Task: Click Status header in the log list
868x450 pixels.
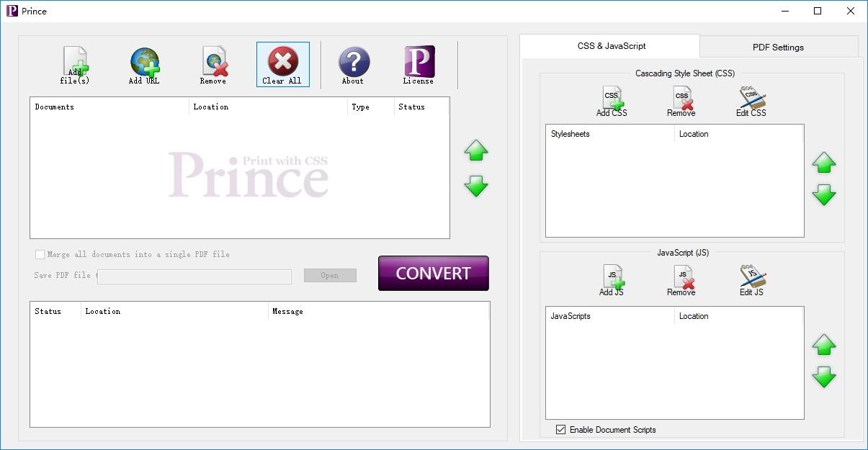Action: (55, 311)
